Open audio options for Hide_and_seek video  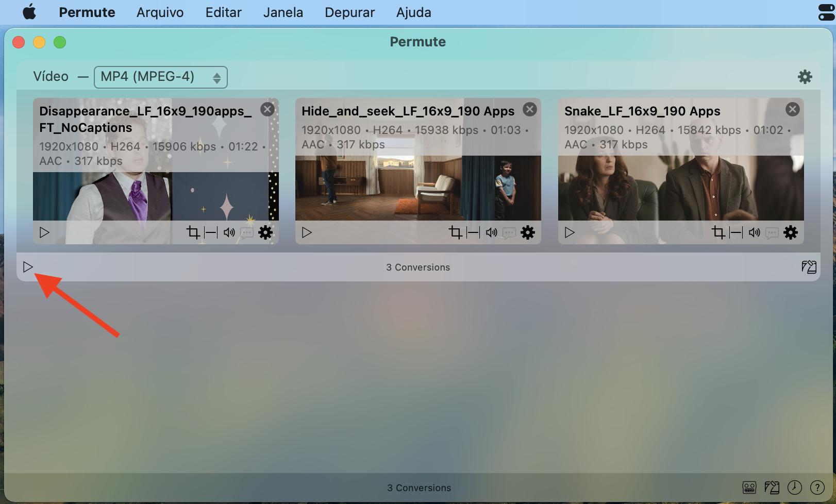click(x=492, y=232)
